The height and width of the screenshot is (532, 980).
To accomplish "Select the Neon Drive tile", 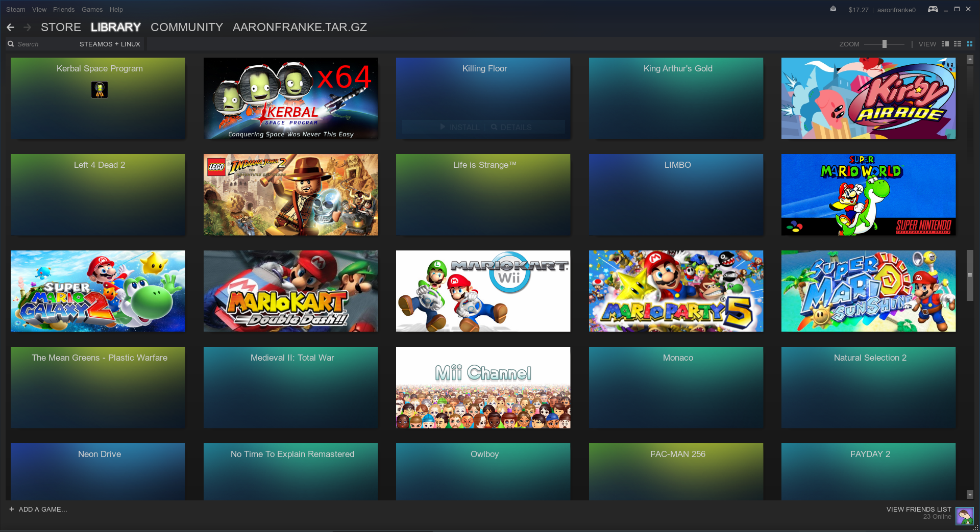I will 98,472.
